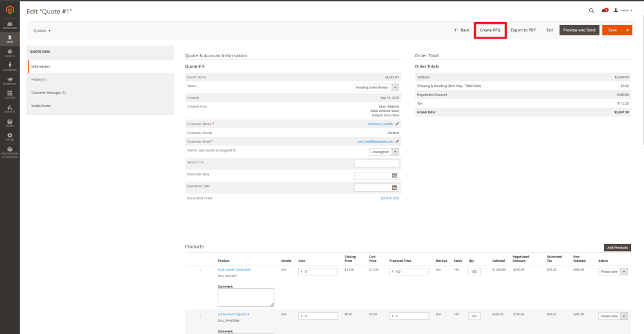Open the Reminder Date calendar picker
The width and height of the screenshot is (644, 334).
coord(395,176)
